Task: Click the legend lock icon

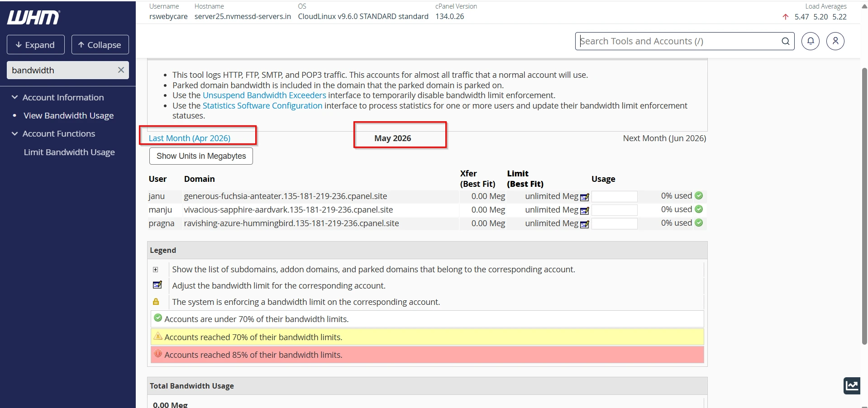Action: 156,301
